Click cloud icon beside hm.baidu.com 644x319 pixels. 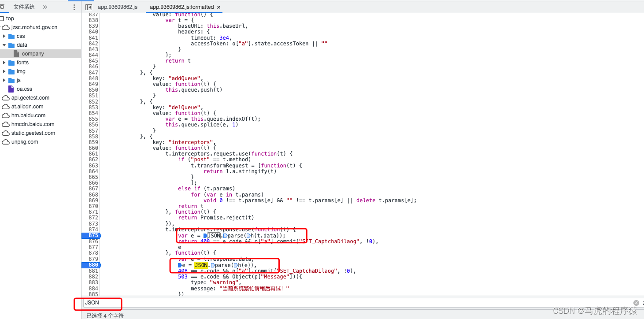coord(6,115)
